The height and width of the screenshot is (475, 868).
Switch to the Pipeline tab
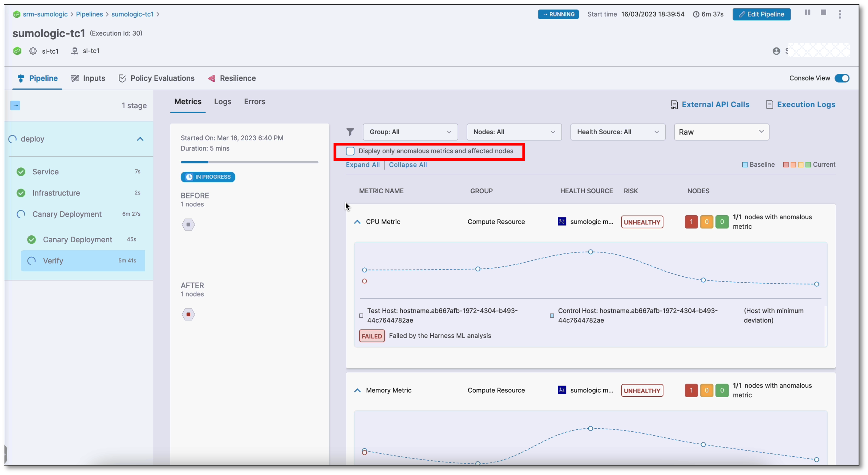pos(37,78)
